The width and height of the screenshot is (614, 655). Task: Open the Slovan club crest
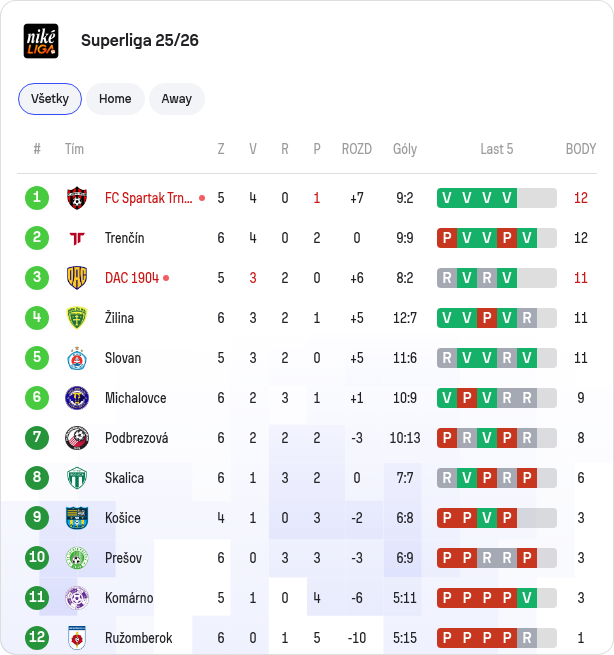[x=77, y=358]
